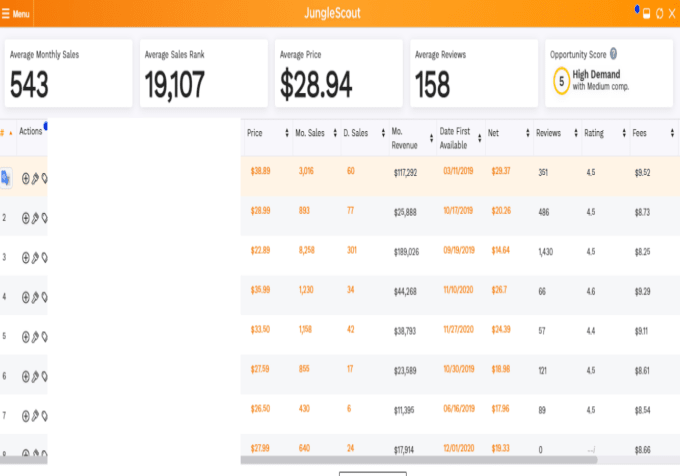680x476 pixels.
Task: Click the pin icon in row 4
Action: (35, 297)
